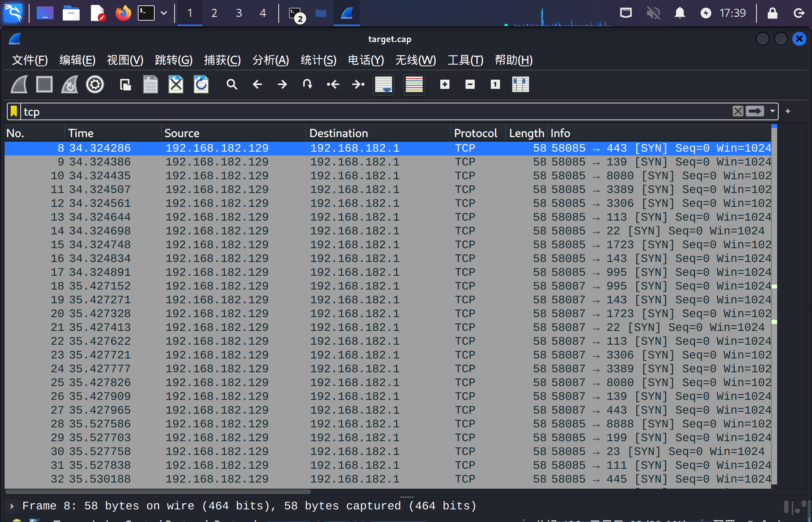The image size is (812, 522).
Task: Open the terminal launcher dropdown arrow
Action: tap(164, 13)
